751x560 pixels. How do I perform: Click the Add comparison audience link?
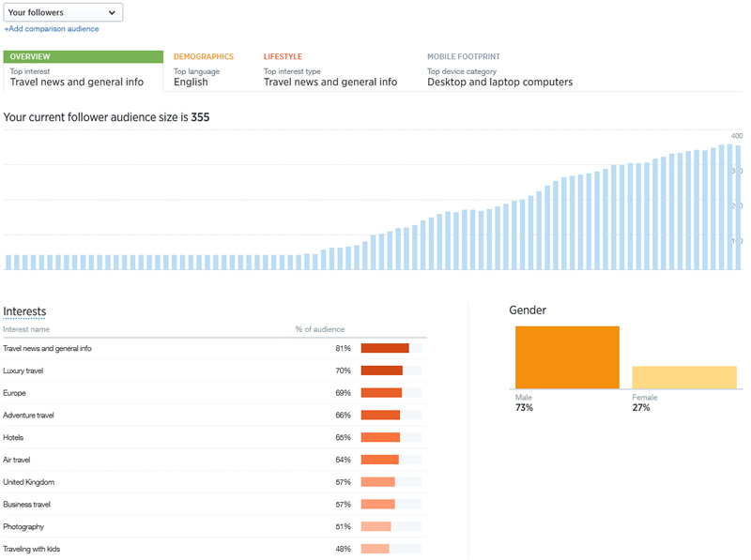click(x=52, y=29)
